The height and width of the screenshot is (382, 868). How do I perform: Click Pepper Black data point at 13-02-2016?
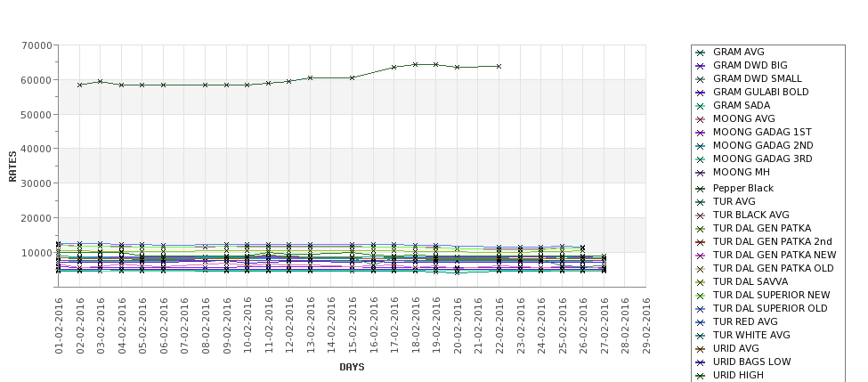[310, 78]
